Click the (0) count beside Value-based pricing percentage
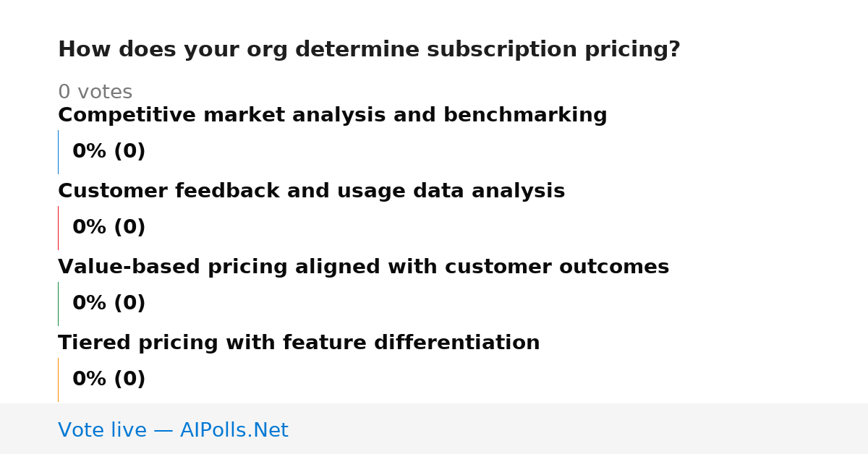This screenshot has width=868, height=454. pos(129,304)
